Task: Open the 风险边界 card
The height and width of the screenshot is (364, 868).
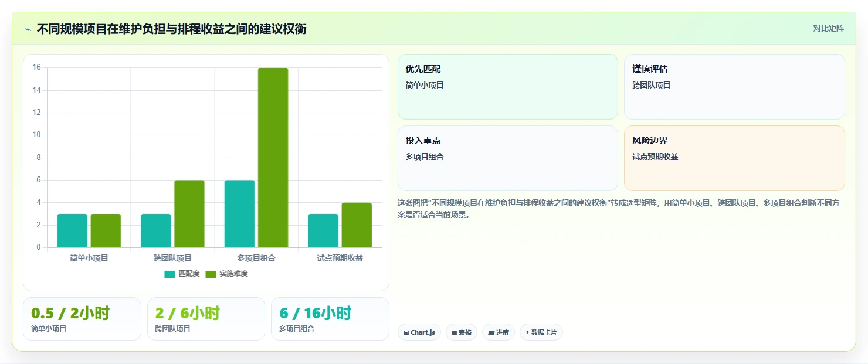Action: pos(734,158)
